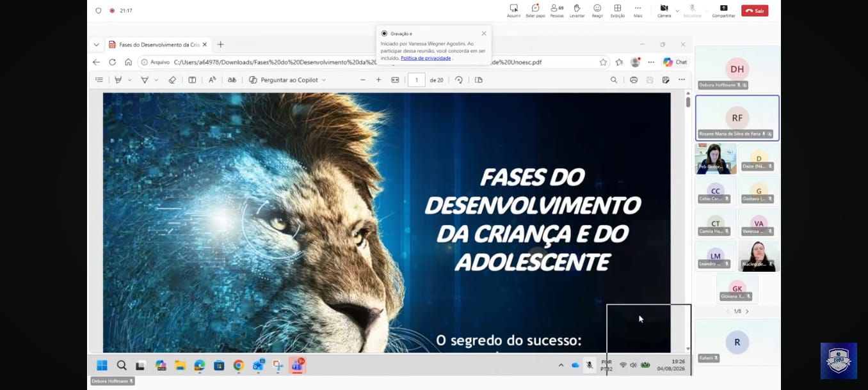Open the Copilot Chat button
Screen dimensions: 868x390
point(675,62)
